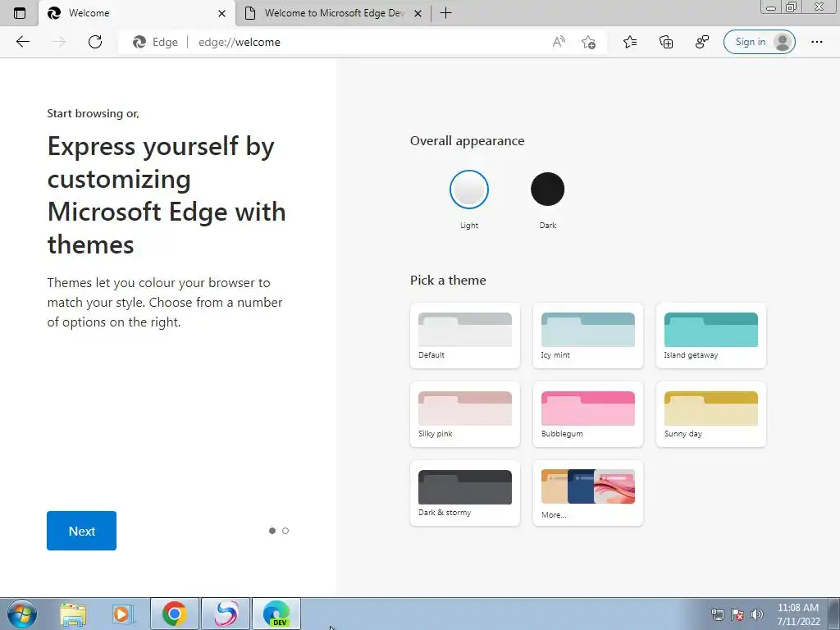Screen dimensions: 840x630
Task: Click the first page indicator dot
Action: (x=272, y=531)
